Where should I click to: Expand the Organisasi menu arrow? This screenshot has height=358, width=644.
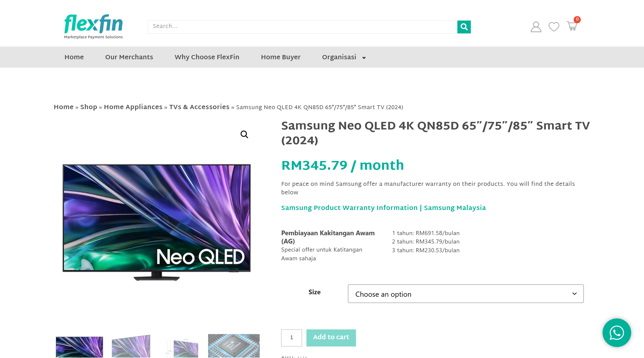pos(364,58)
